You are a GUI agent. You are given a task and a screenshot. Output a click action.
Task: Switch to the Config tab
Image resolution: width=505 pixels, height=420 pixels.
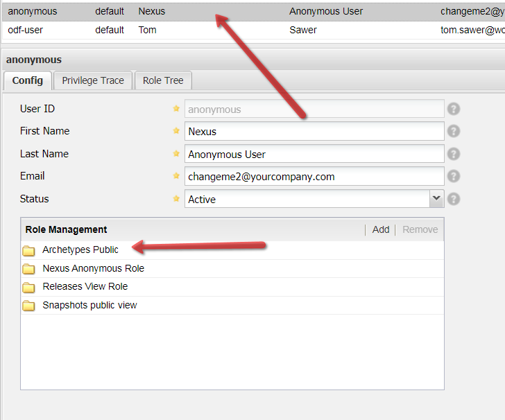27,80
